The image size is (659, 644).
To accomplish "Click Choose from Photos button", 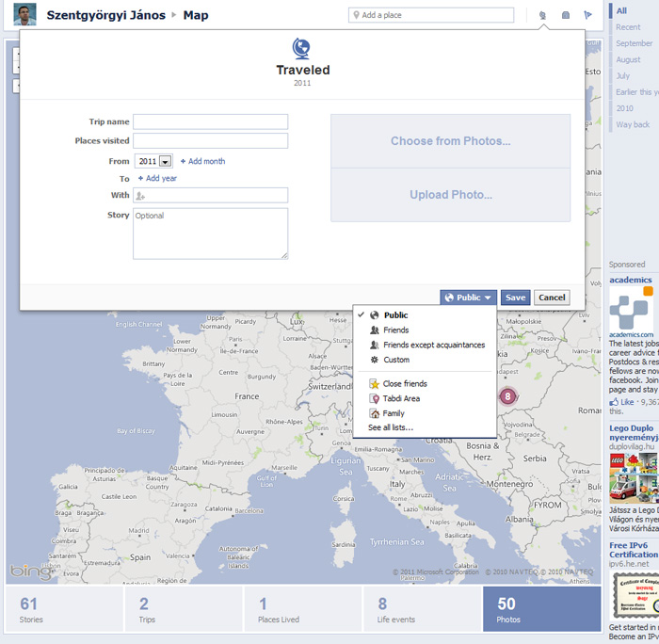I will point(451,141).
